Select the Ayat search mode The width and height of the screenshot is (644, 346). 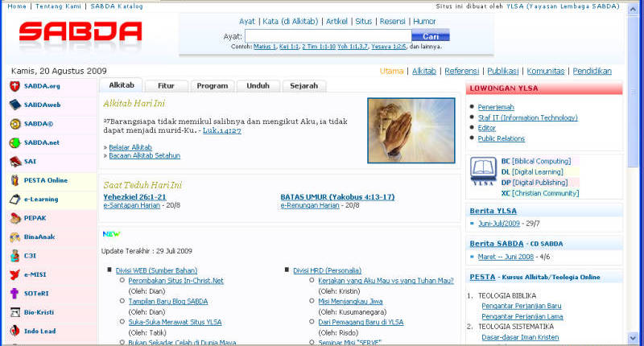[247, 22]
